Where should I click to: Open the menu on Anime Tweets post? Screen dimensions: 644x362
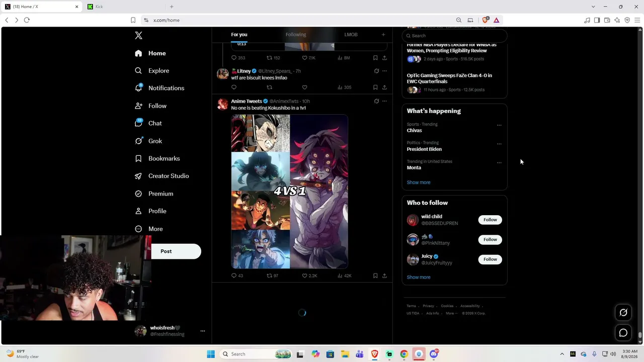point(384,101)
